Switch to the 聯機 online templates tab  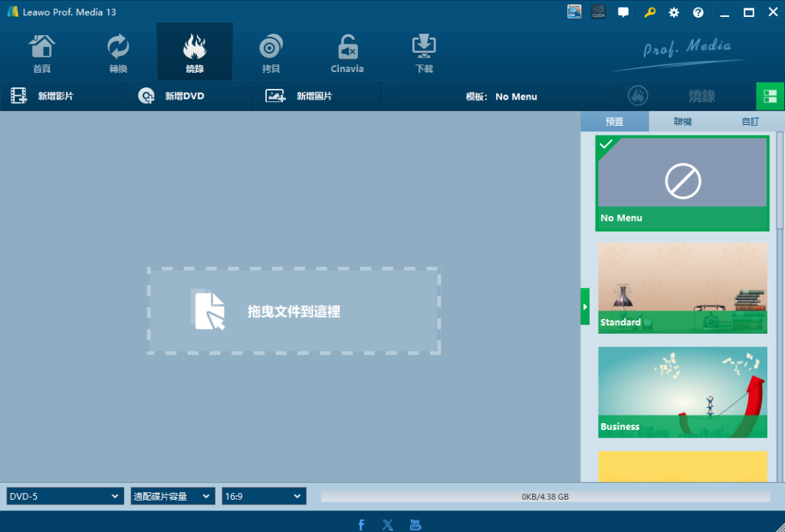pyautogui.click(x=682, y=122)
